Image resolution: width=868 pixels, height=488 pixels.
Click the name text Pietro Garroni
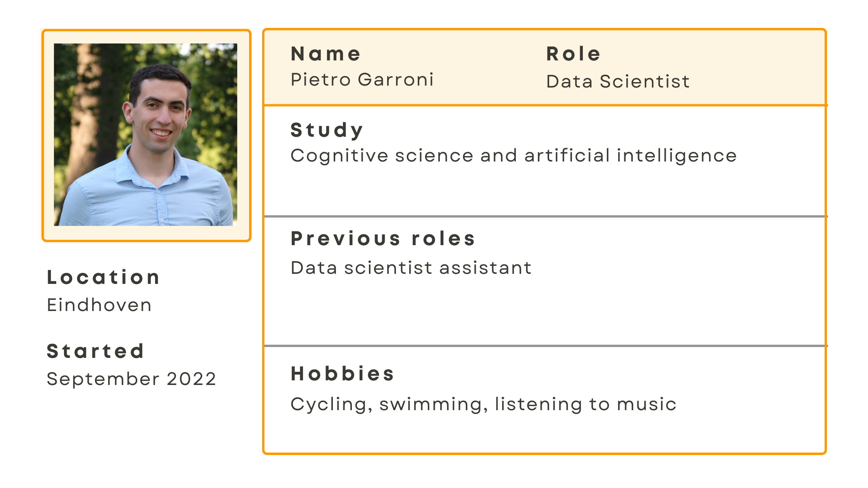pos(362,80)
